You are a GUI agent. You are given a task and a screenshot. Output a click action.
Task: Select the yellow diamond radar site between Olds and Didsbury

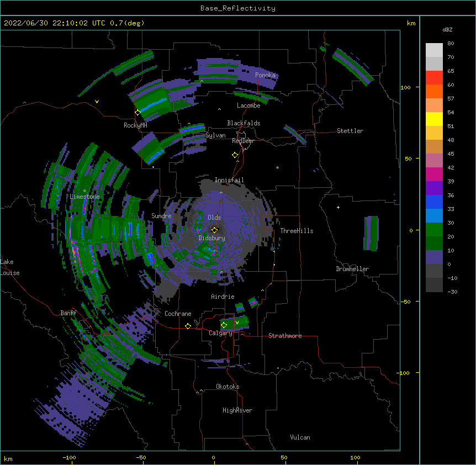pyautogui.click(x=215, y=230)
